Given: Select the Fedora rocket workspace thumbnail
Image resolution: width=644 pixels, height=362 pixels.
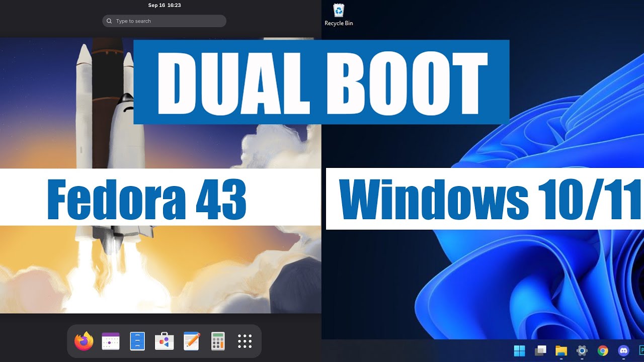Looking at the screenshot, I should [160, 175].
